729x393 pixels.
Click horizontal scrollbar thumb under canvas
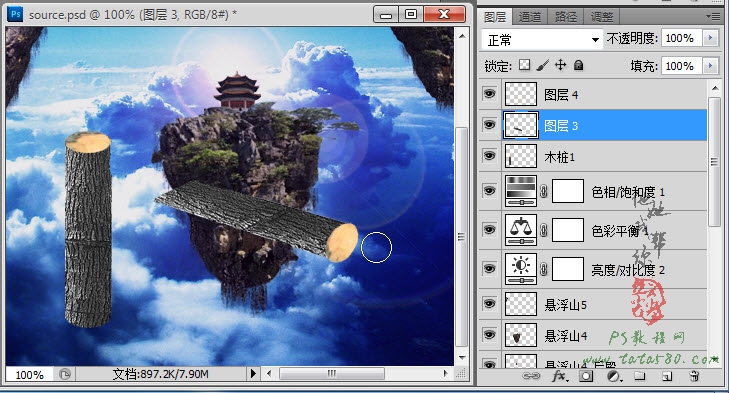(332, 373)
